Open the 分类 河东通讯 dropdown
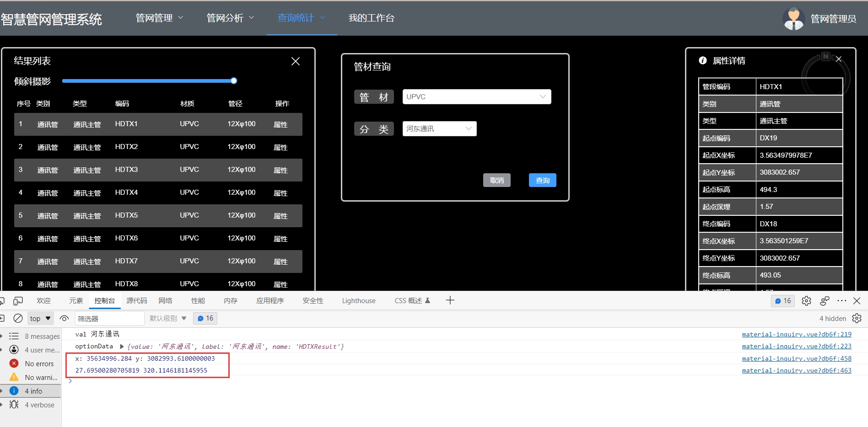 tap(439, 128)
